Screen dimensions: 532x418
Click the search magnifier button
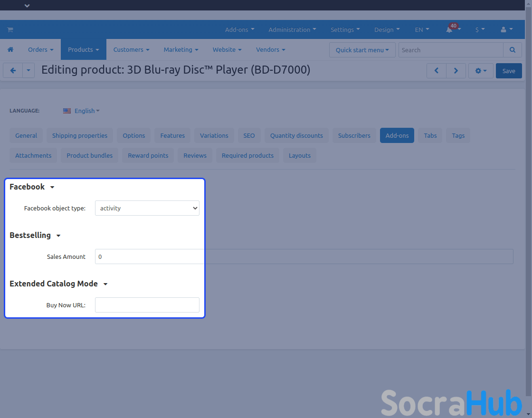[512, 50]
